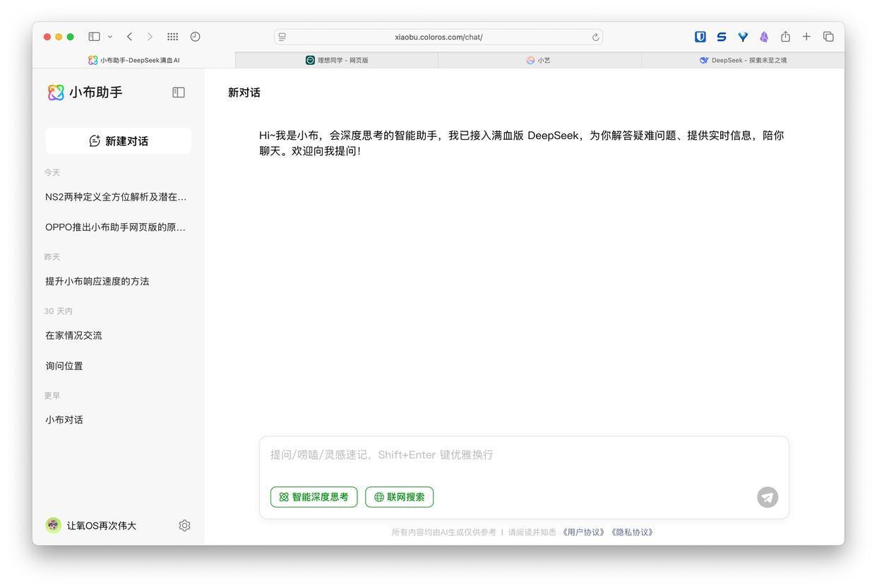The image size is (877, 588).
Task: Open browsing history via the clock icon
Action: [195, 36]
